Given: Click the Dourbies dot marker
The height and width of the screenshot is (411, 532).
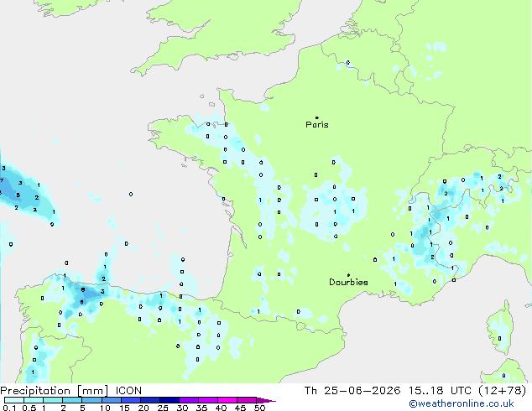Looking at the screenshot, I should coord(348,275).
